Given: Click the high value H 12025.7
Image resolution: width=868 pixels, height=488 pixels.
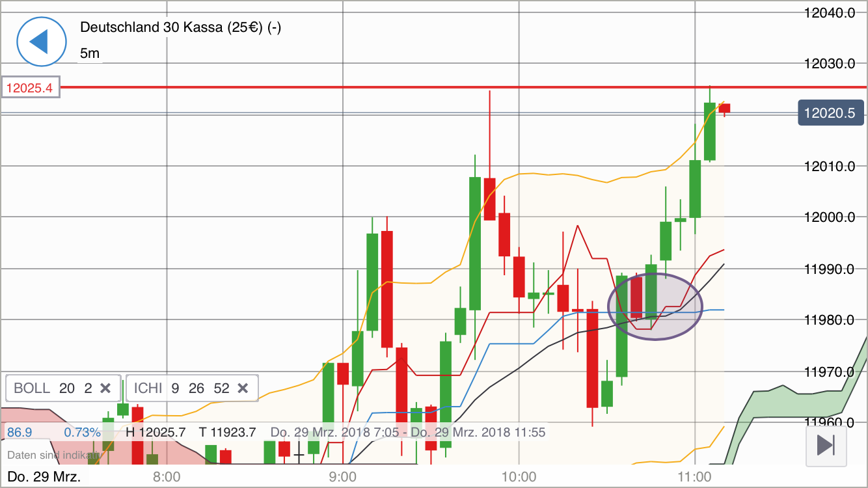Looking at the screenshot, I should [156, 431].
